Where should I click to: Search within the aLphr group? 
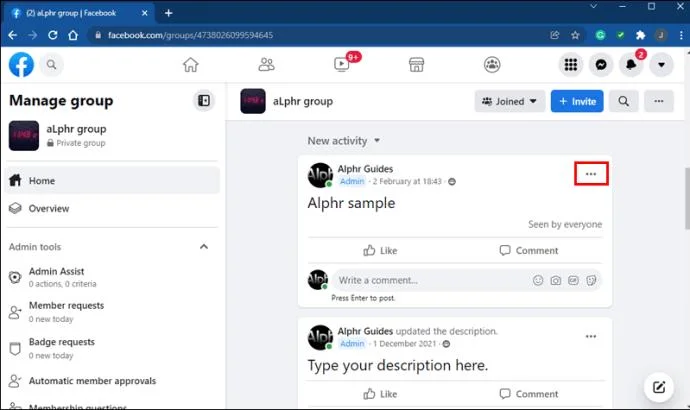(x=624, y=101)
